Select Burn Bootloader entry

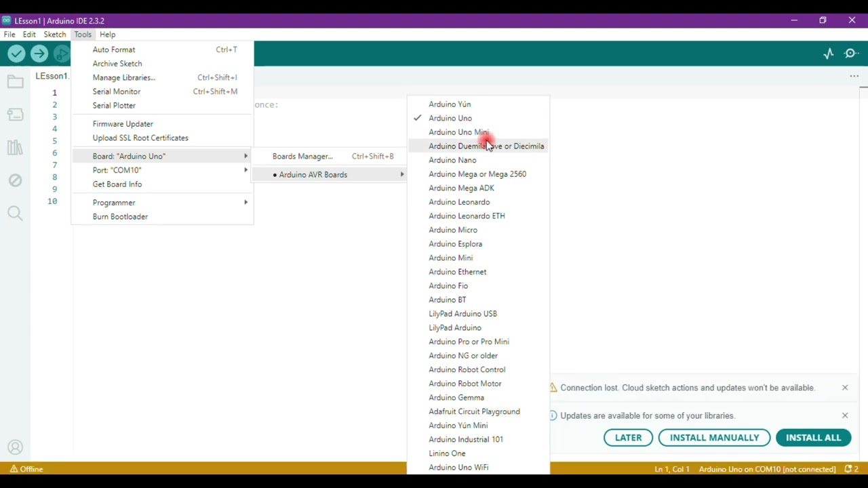click(x=162, y=217)
